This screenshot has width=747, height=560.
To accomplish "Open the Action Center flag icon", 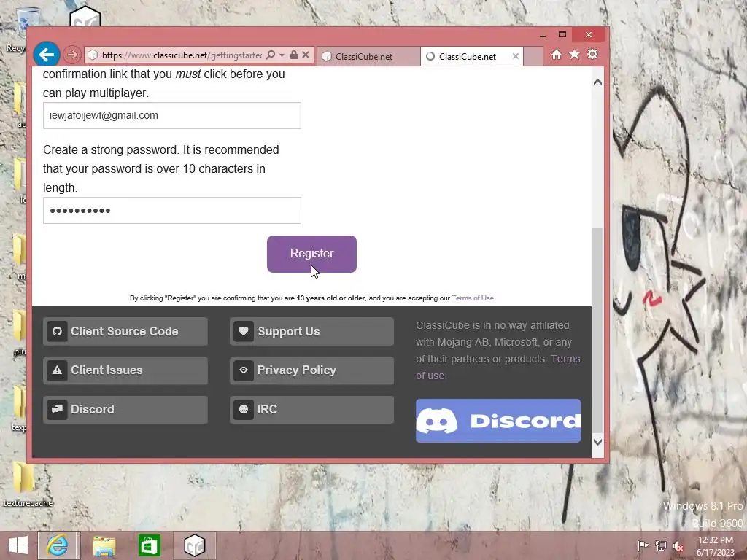I will (x=643, y=545).
